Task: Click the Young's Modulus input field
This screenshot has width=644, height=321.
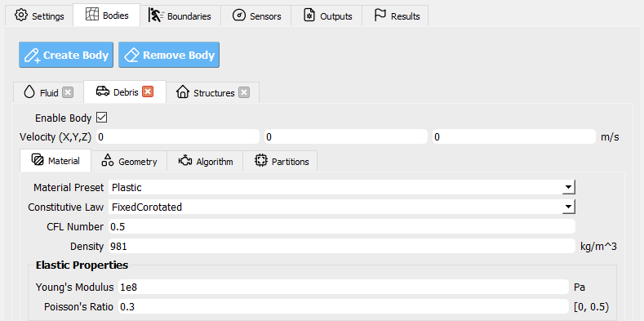Action: [x=344, y=287]
